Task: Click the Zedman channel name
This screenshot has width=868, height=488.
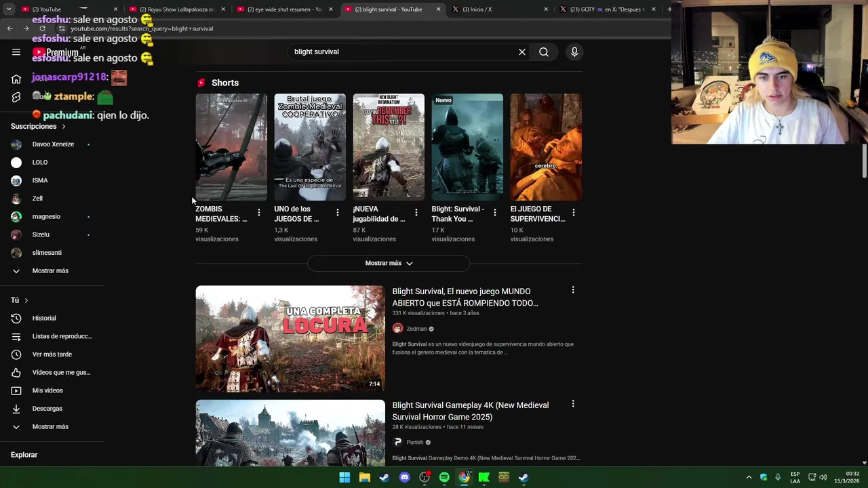Action: (416, 329)
